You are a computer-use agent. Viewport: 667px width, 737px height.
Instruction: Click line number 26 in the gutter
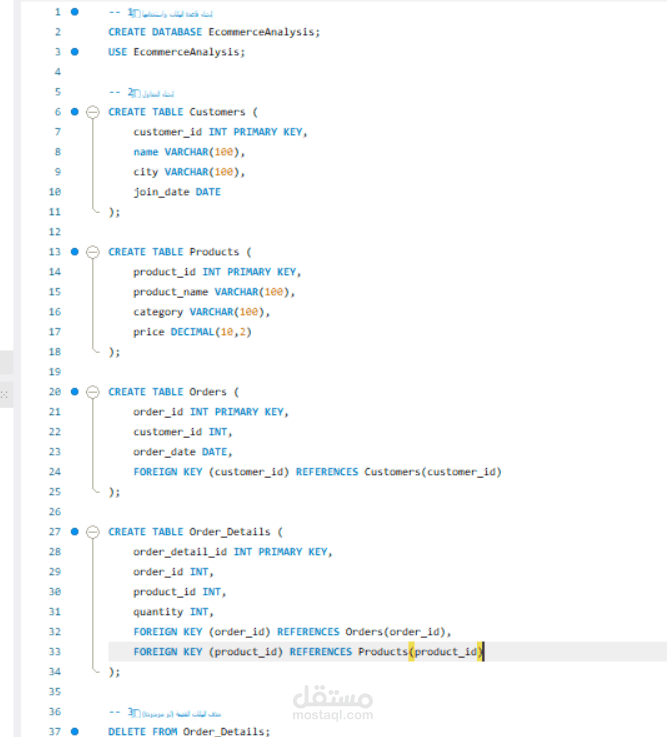click(x=55, y=511)
